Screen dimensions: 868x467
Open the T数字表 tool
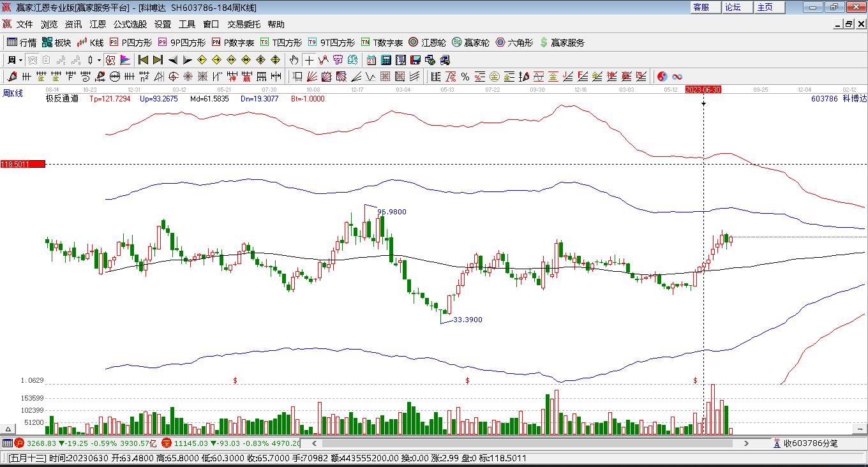pyautogui.click(x=382, y=43)
